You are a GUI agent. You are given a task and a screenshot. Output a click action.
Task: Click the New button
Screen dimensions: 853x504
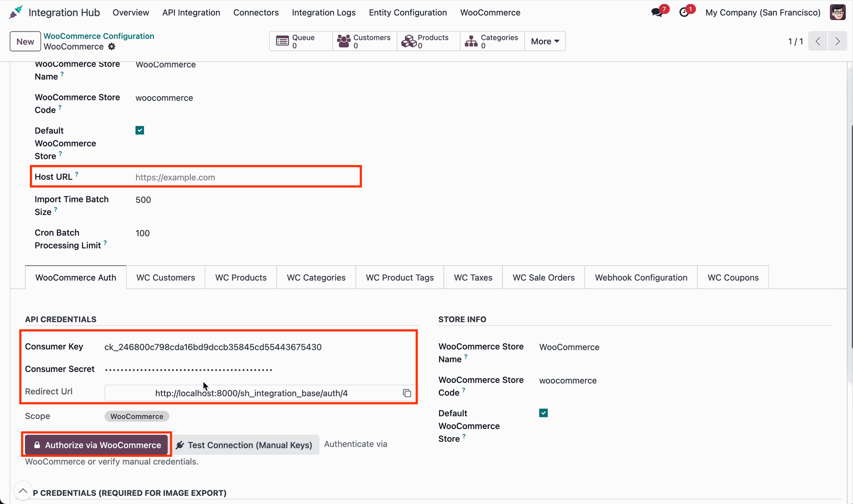click(25, 41)
